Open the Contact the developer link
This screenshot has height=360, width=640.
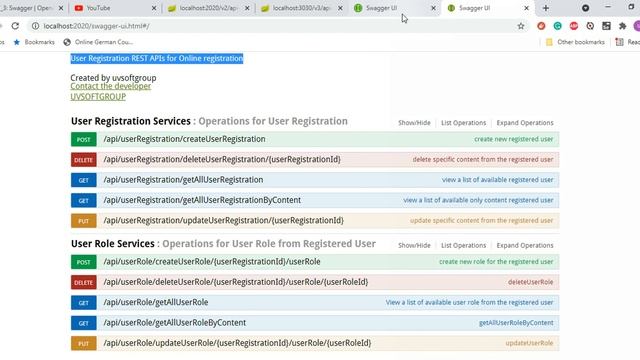(111, 86)
